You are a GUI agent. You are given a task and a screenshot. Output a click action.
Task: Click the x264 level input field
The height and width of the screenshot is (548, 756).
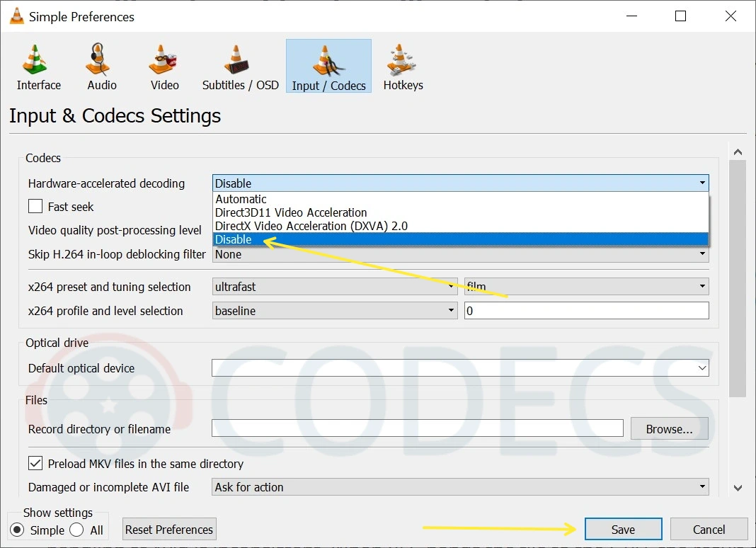[x=587, y=311]
